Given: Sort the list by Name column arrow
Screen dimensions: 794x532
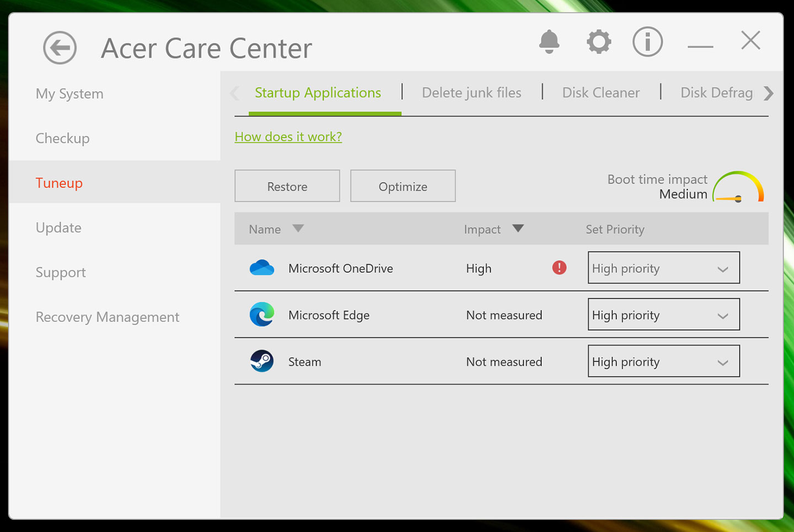Looking at the screenshot, I should coord(298,229).
